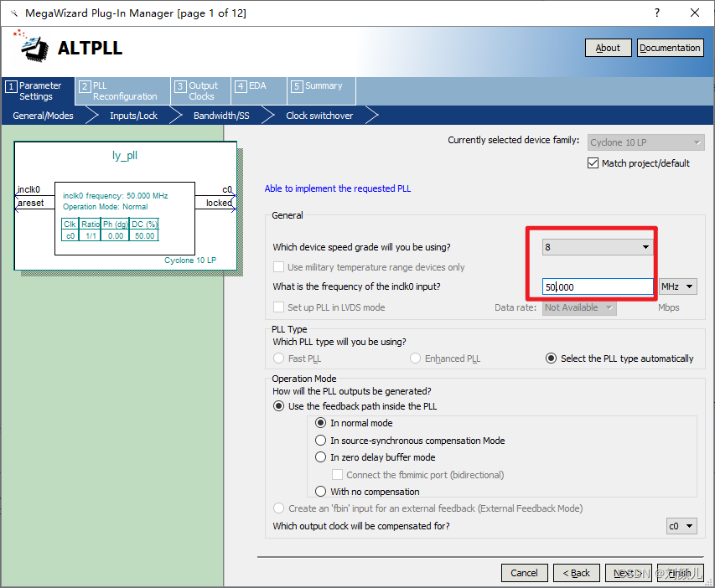Open the device family dropdown
The width and height of the screenshot is (715, 588).
click(645, 142)
